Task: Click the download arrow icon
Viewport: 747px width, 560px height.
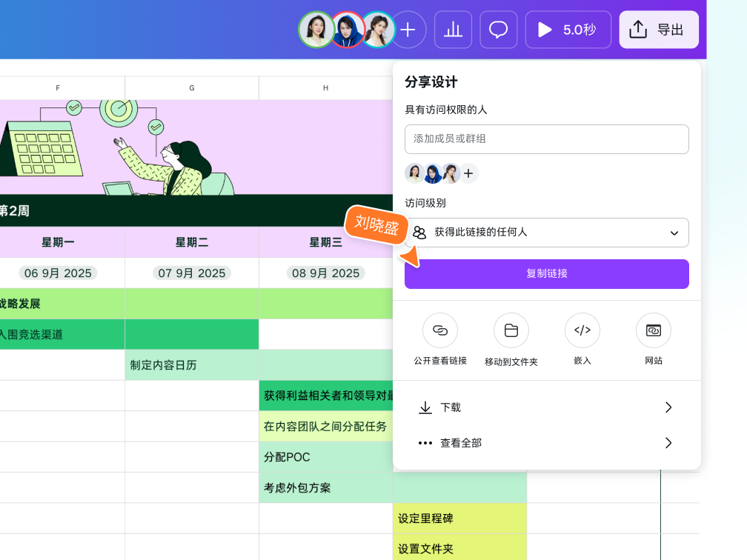Action: [x=425, y=407]
